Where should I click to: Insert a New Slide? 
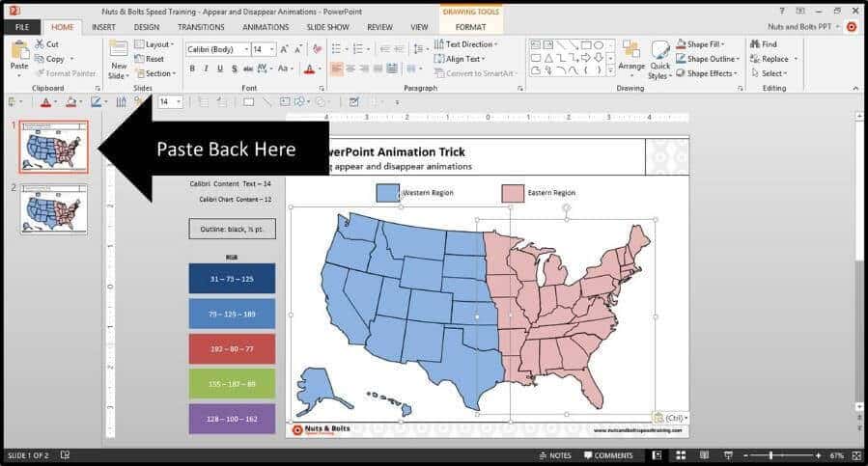[x=119, y=60]
